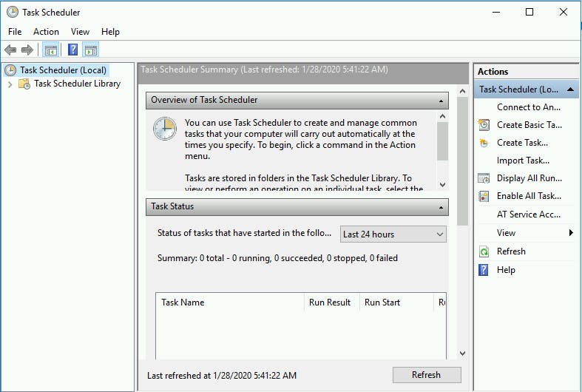Screen dimensions: 582x392
Task: Maximize the Task Scheduler window
Action: [x=529, y=13]
